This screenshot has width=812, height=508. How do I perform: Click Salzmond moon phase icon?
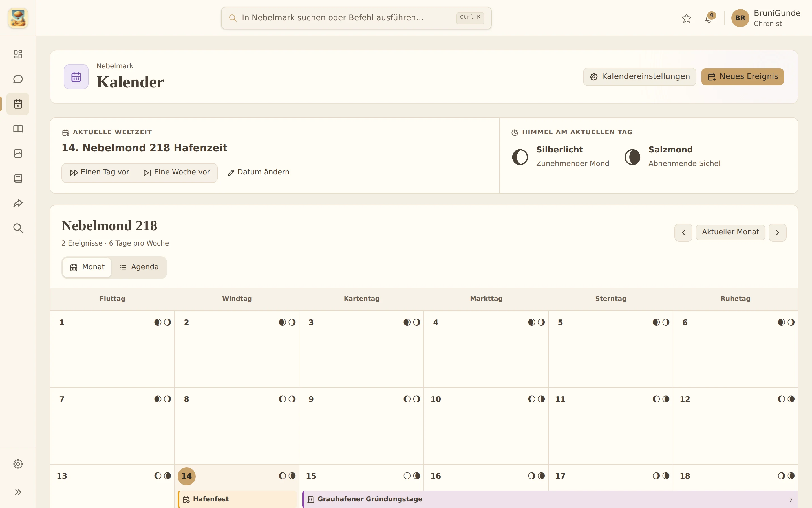(632, 157)
